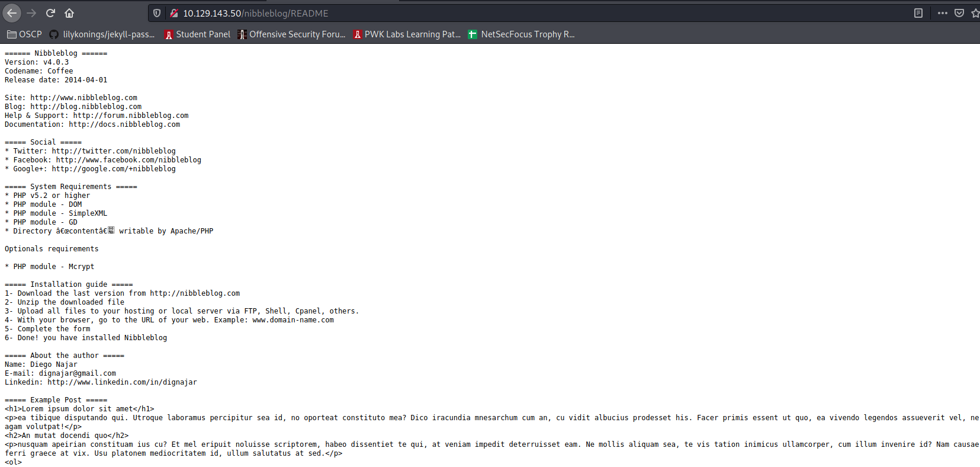The image size is (980, 467).
Task: Reload the current page
Action: 50,13
